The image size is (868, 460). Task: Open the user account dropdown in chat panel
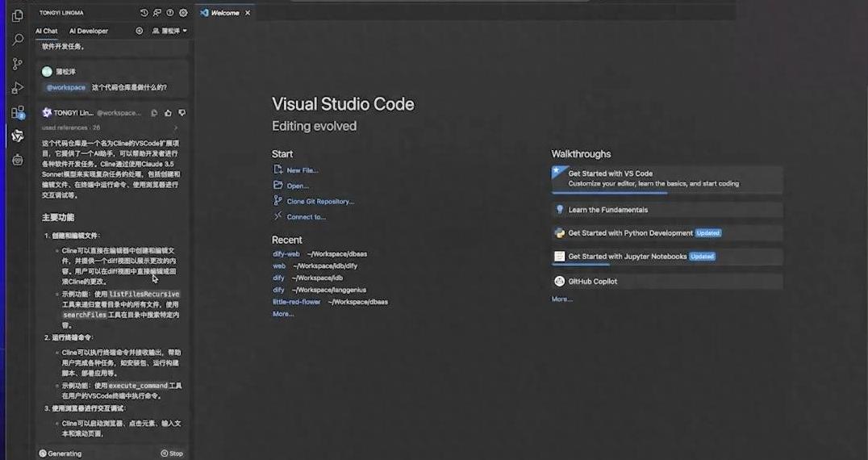tap(169, 31)
